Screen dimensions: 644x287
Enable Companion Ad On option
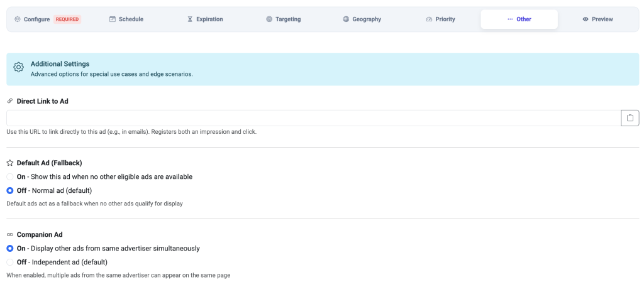(x=10, y=249)
